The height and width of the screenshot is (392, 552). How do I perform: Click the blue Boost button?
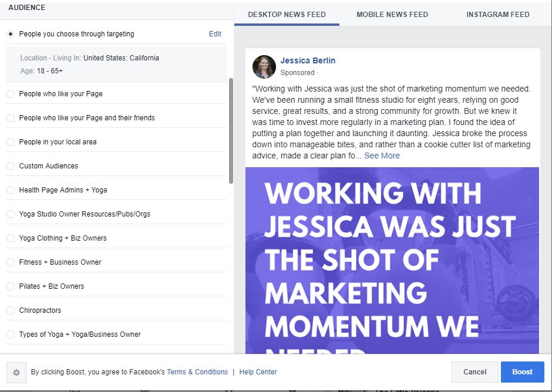pos(523,372)
